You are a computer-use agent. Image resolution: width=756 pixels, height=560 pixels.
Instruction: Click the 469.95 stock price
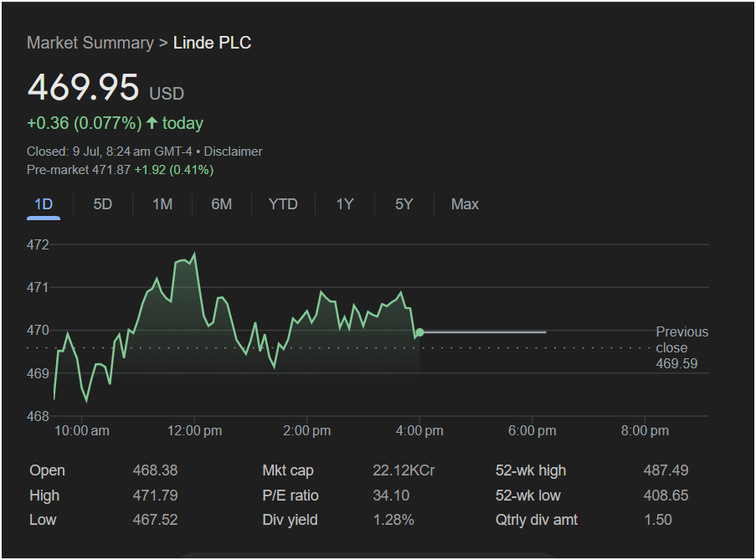click(84, 87)
